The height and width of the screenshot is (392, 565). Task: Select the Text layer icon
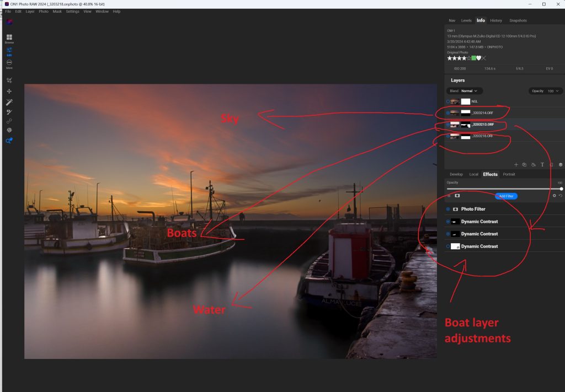(x=542, y=164)
